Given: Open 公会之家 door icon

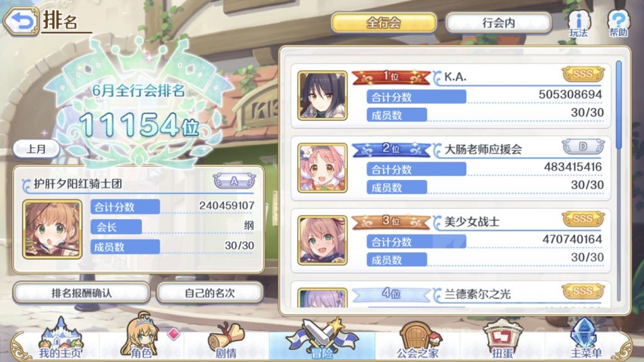Looking at the screenshot, I should point(418,341).
